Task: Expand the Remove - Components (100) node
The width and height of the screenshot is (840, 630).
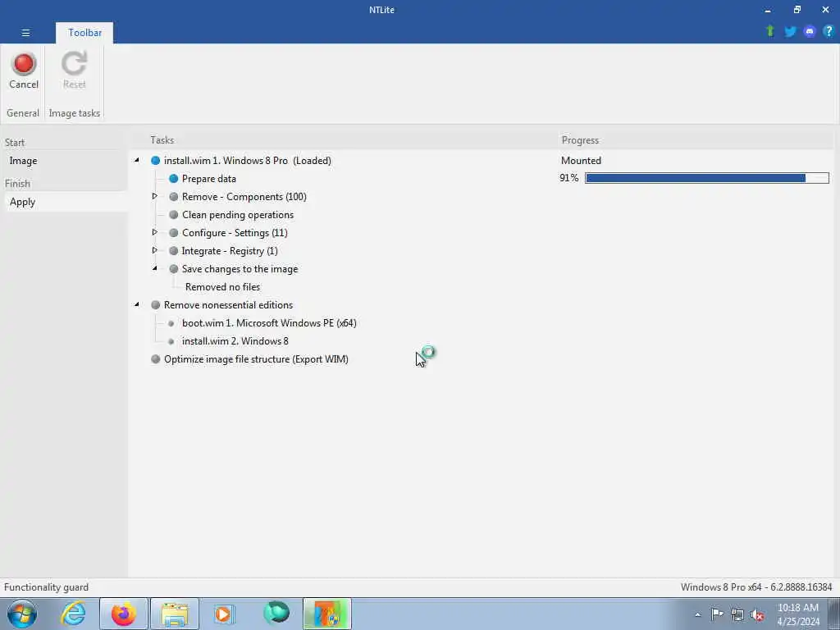Action: click(x=155, y=197)
